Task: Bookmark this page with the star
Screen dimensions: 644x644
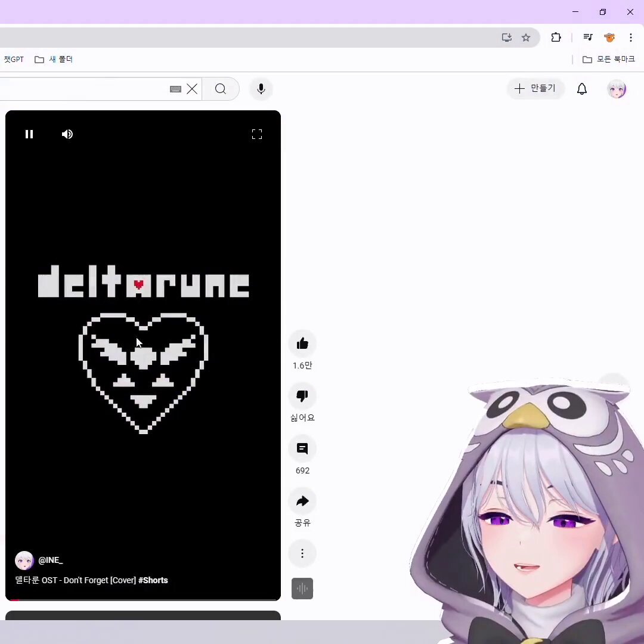Action: pos(526,38)
